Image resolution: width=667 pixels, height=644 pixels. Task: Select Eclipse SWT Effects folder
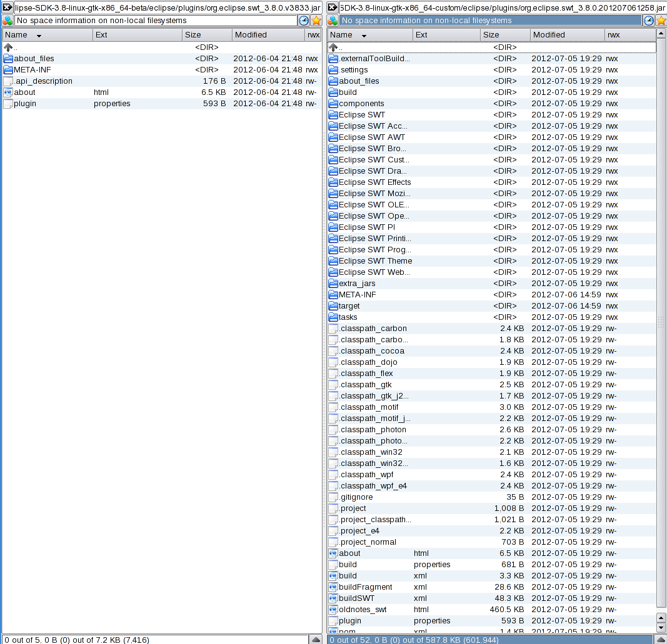click(x=492, y=182)
